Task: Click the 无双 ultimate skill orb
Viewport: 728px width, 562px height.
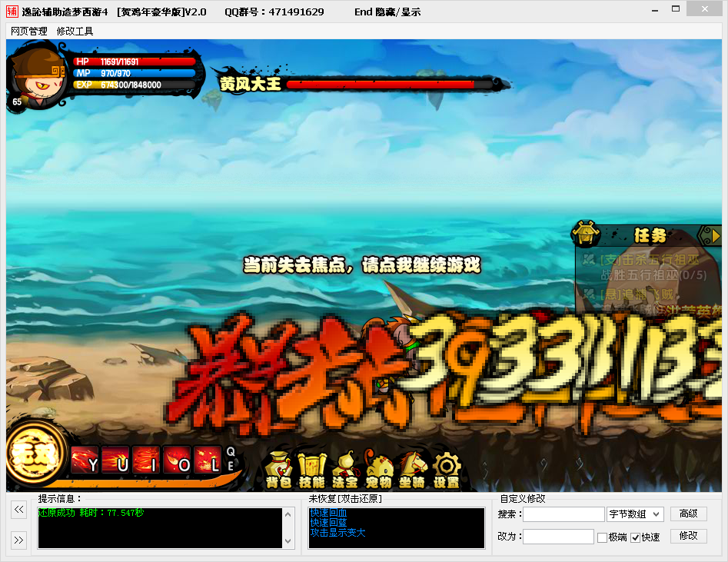Action: click(x=36, y=454)
